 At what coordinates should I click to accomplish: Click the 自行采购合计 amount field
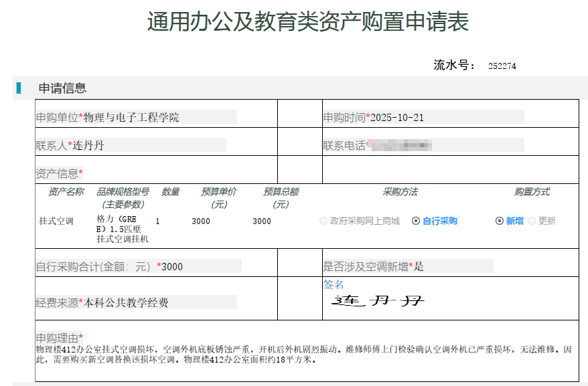138,266
